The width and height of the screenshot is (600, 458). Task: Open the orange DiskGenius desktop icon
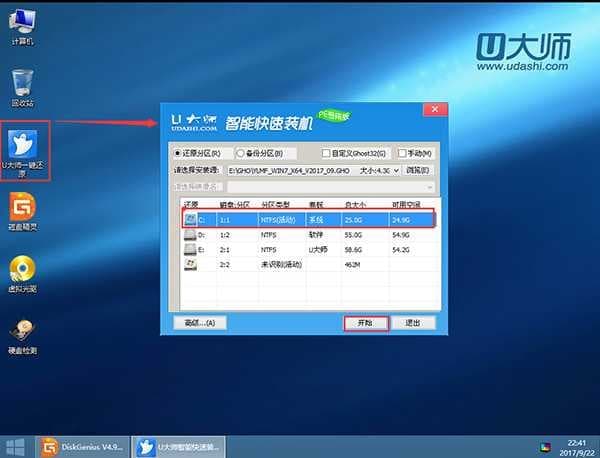[23, 212]
